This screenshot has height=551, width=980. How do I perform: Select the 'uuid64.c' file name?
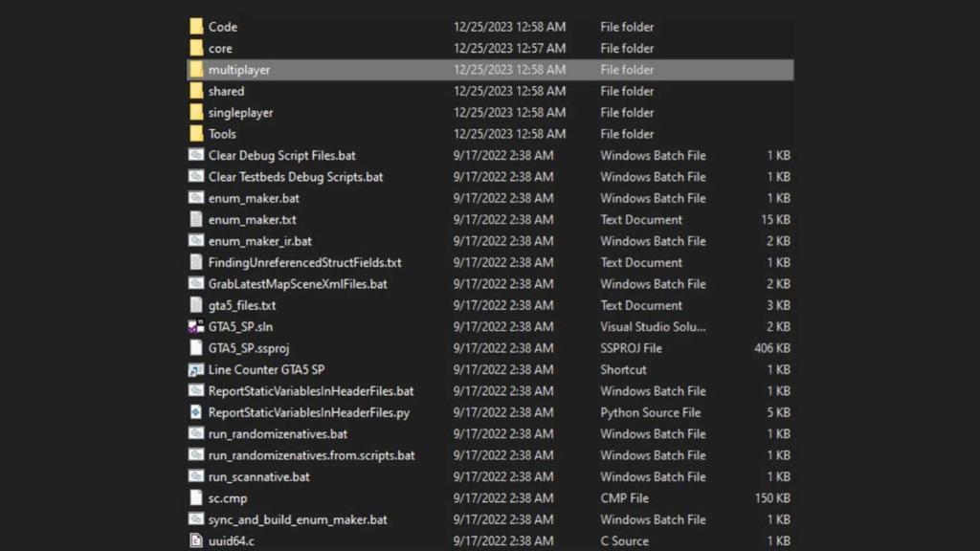232,541
